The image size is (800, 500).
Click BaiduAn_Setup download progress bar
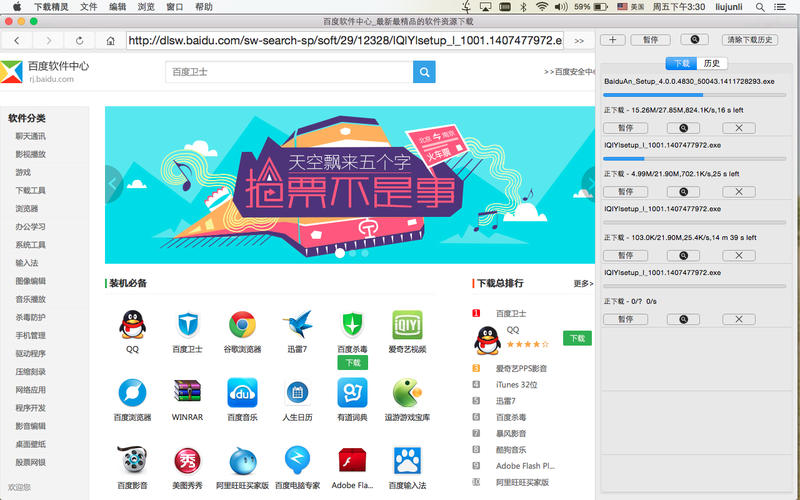pos(694,95)
